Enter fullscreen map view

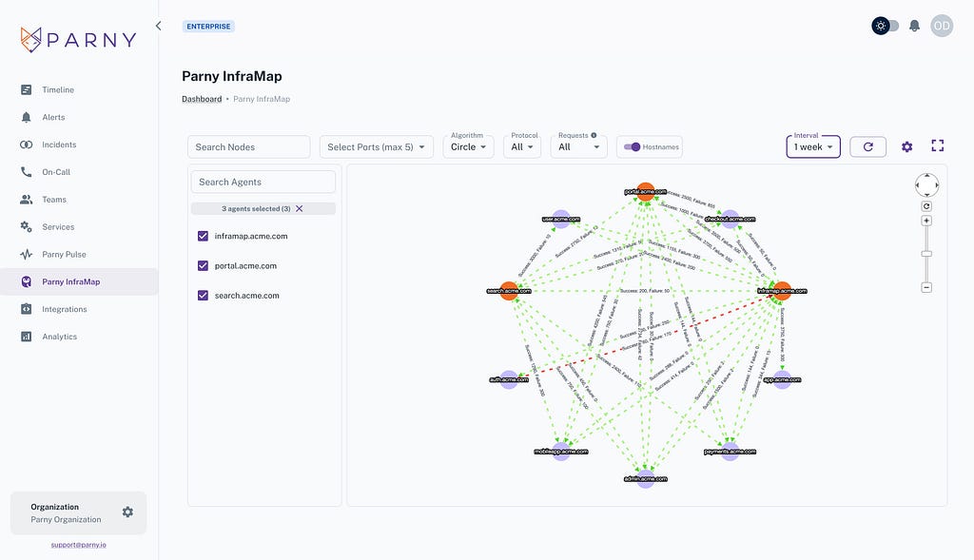(938, 145)
